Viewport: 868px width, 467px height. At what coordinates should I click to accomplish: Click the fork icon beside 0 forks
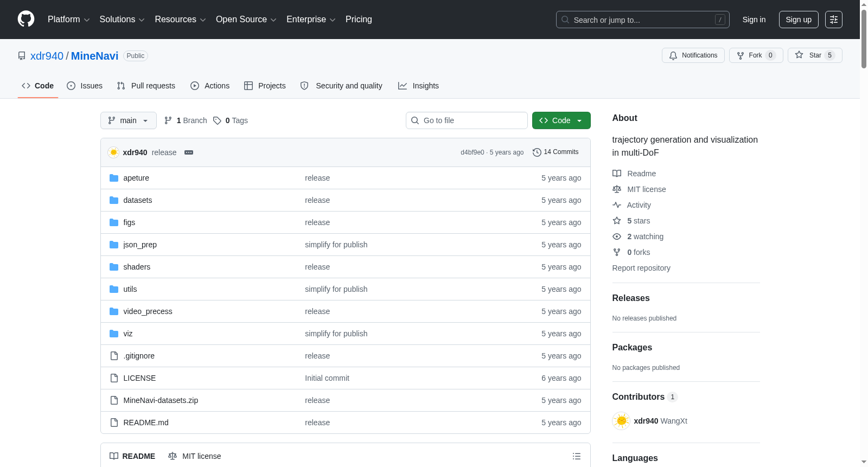pyautogui.click(x=617, y=252)
